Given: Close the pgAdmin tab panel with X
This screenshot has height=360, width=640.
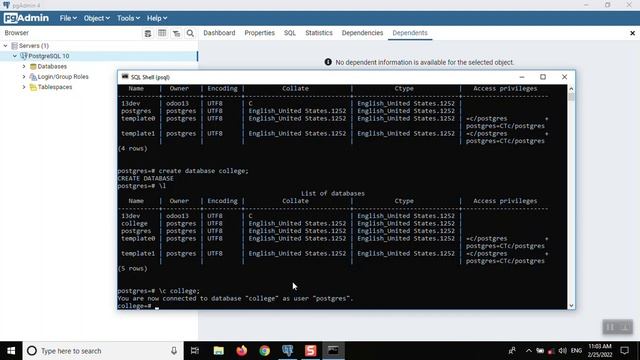Looking at the screenshot, I should point(632,33).
